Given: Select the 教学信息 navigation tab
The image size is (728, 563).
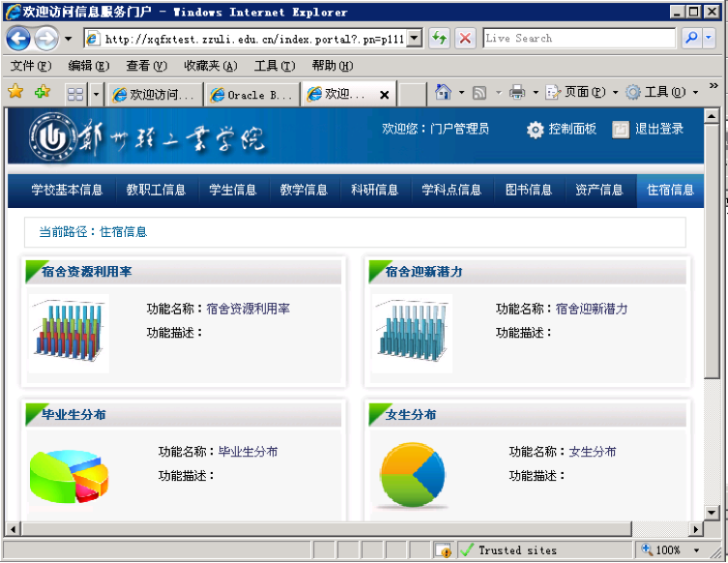Looking at the screenshot, I should pos(304,190).
